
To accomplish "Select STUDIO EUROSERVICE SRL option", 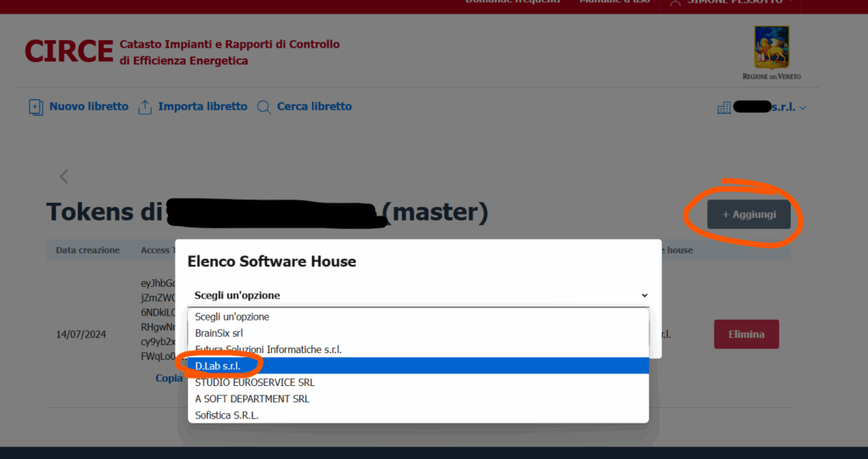I will (419, 383).
